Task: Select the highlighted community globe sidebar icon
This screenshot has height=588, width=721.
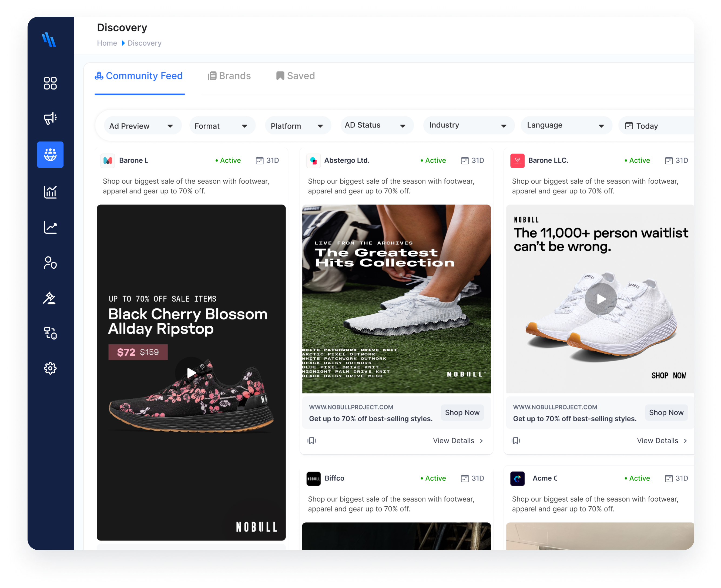Action: (50, 155)
